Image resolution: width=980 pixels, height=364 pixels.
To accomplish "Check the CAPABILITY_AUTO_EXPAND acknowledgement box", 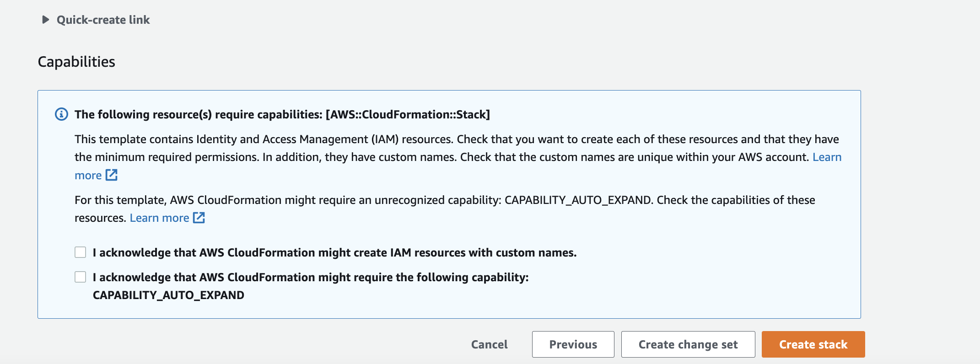I will click(81, 277).
